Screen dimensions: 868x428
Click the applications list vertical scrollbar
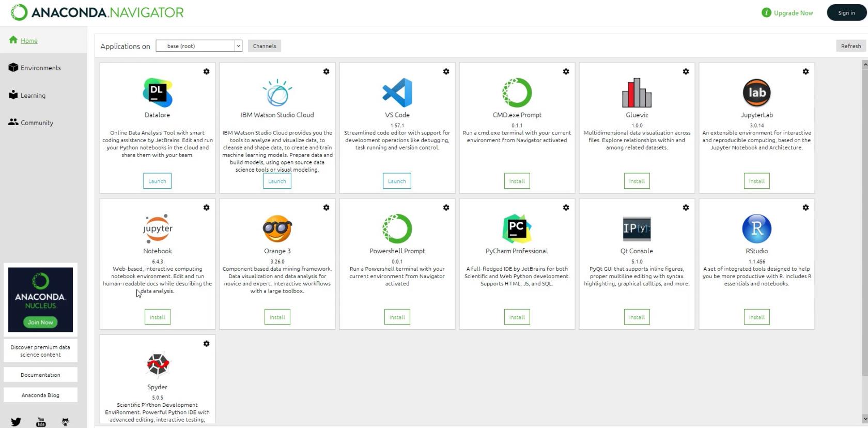tap(864, 222)
